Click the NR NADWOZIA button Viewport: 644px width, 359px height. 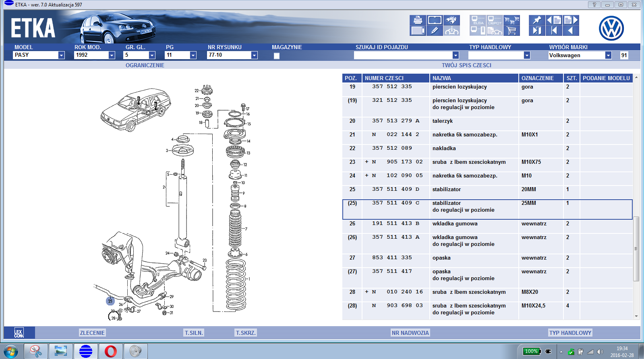(410, 333)
